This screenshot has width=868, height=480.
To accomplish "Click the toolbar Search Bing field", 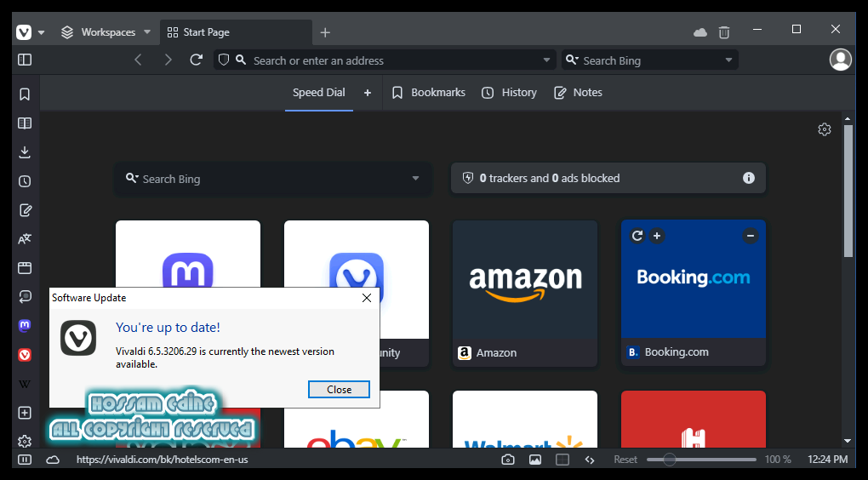I will [650, 60].
